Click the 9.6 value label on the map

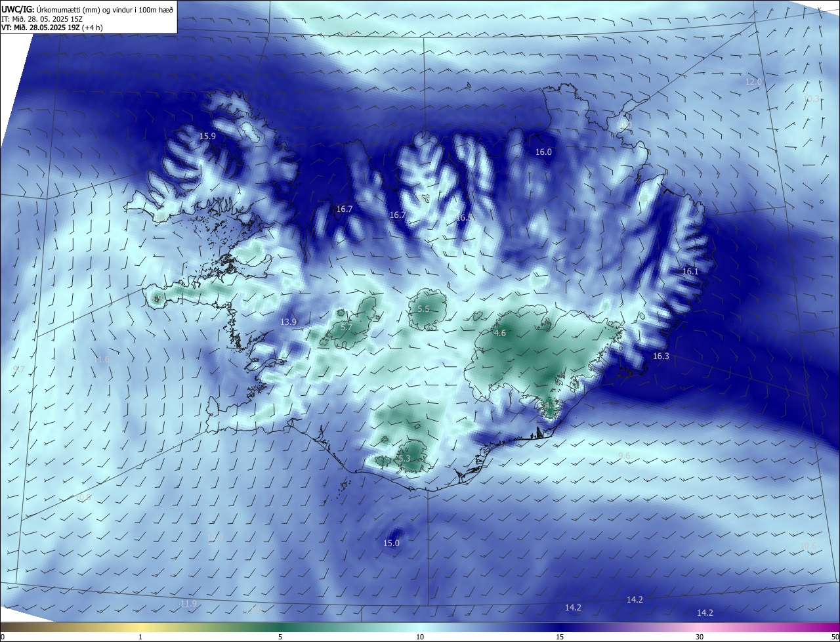point(624,456)
